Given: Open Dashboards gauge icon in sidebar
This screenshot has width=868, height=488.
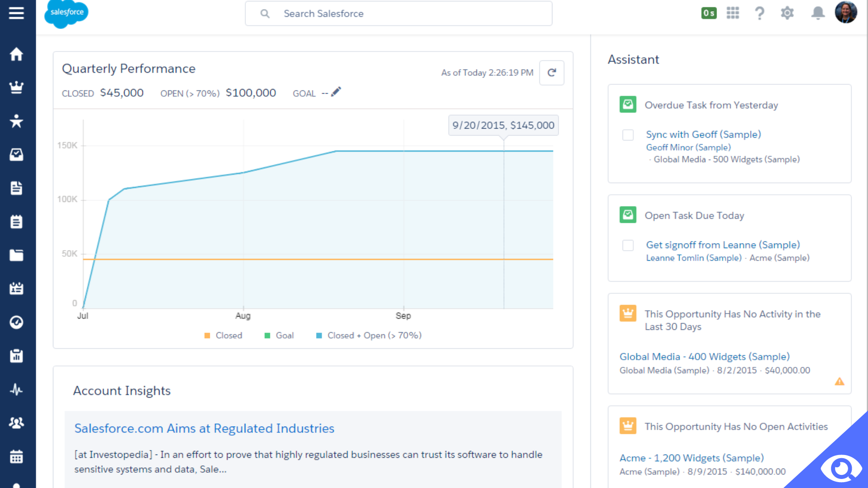Looking at the screenshot, I should tap(16, 322).
